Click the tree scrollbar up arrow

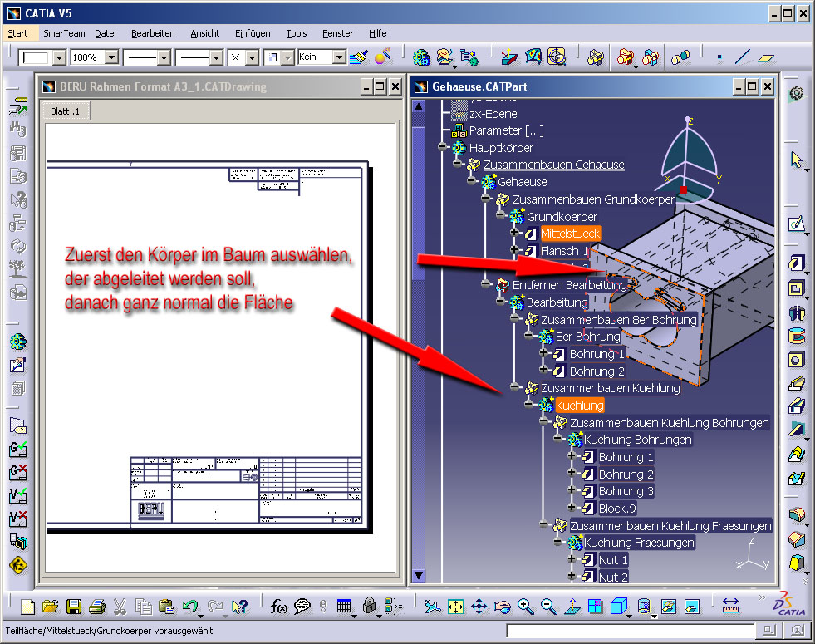pyautogui.click(x=419, y=106)
